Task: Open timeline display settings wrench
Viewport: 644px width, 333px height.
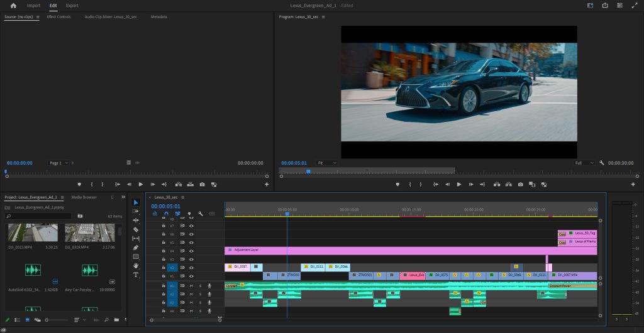Action: click(201, 214)
